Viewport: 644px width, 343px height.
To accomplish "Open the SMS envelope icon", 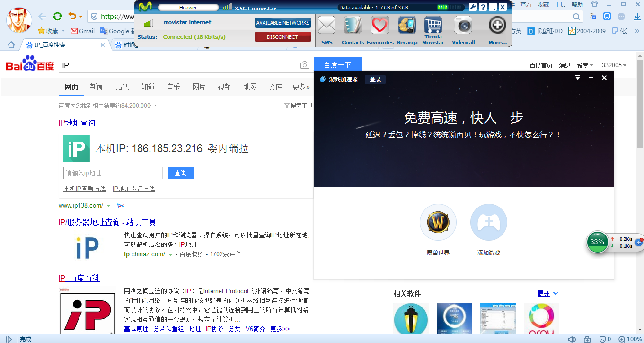I will click(326, 26).
